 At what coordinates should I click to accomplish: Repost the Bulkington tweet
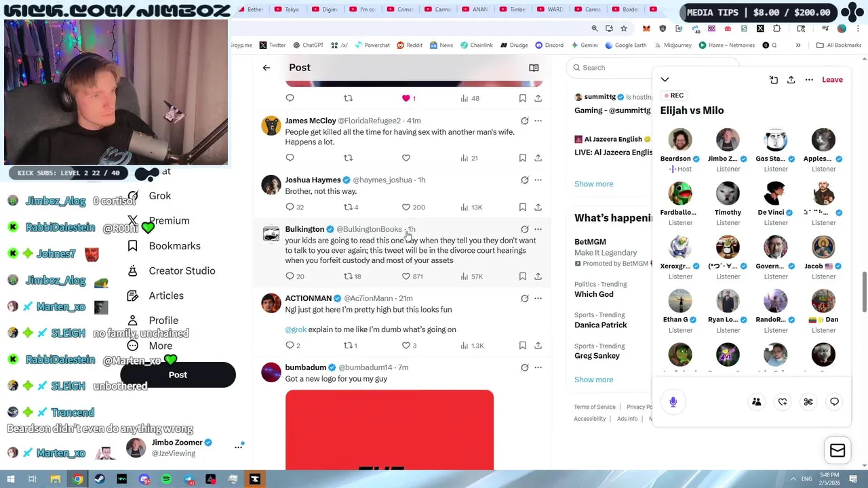point(348,277)
